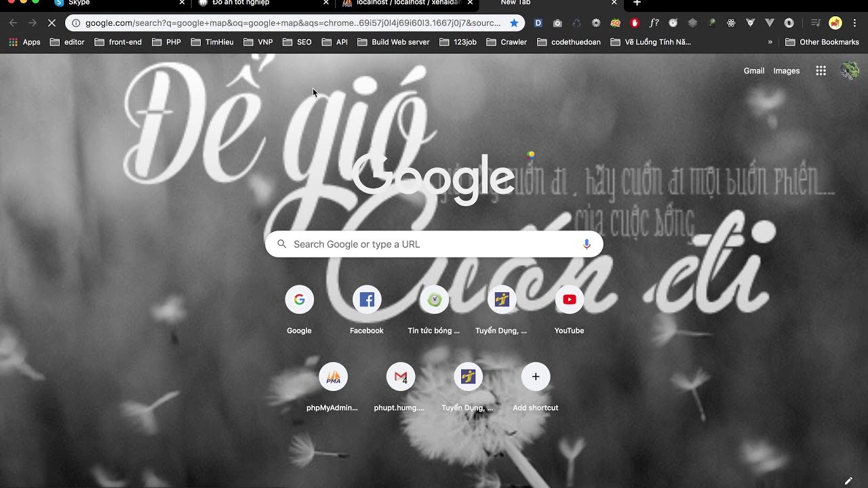Click the SQ SEOquake extension
This screenshot has height=488, width=868.
tap(615, 23)
